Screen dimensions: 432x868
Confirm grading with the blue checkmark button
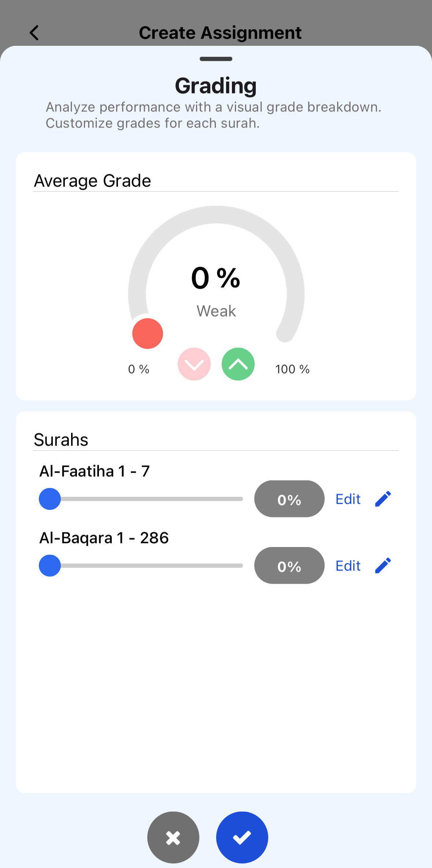point(242,838)
